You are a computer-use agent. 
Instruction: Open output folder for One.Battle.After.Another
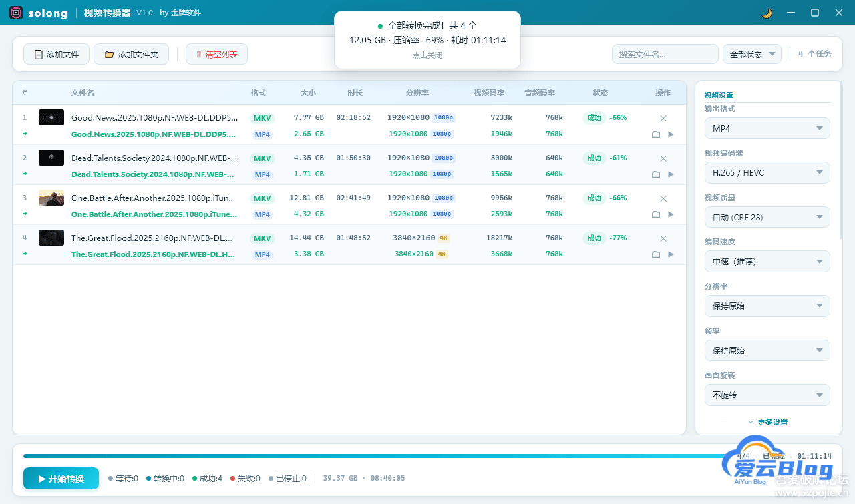656,214
